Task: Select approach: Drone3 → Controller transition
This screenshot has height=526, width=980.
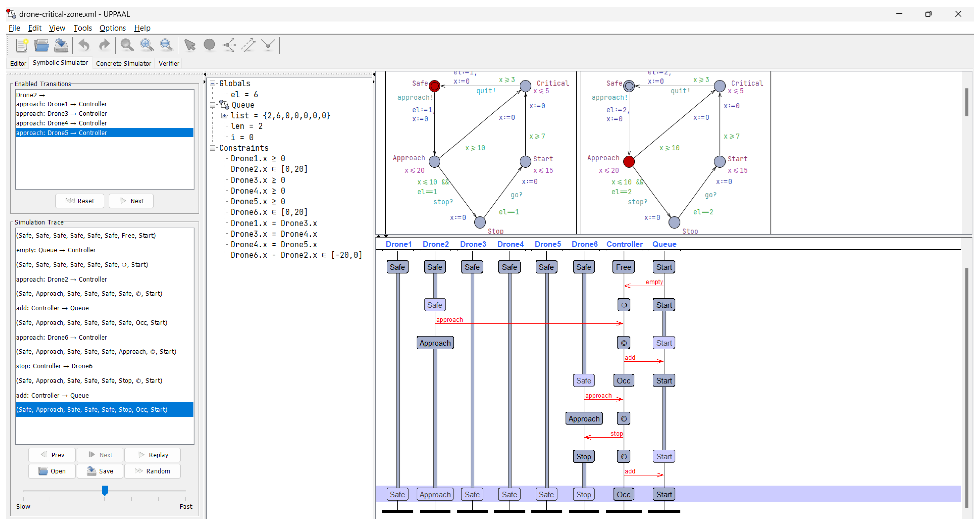Action: (x=62, y=114)
